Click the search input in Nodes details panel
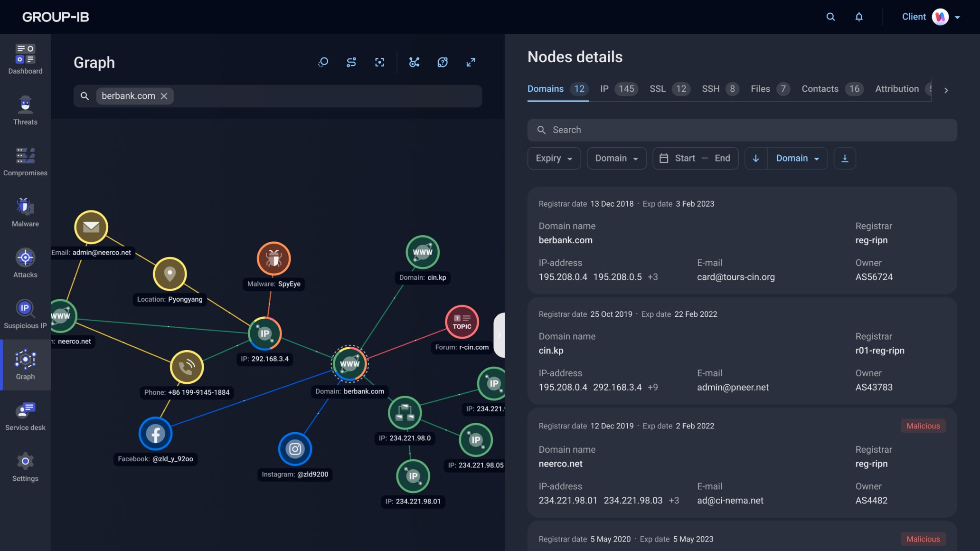 click(743, 130)
